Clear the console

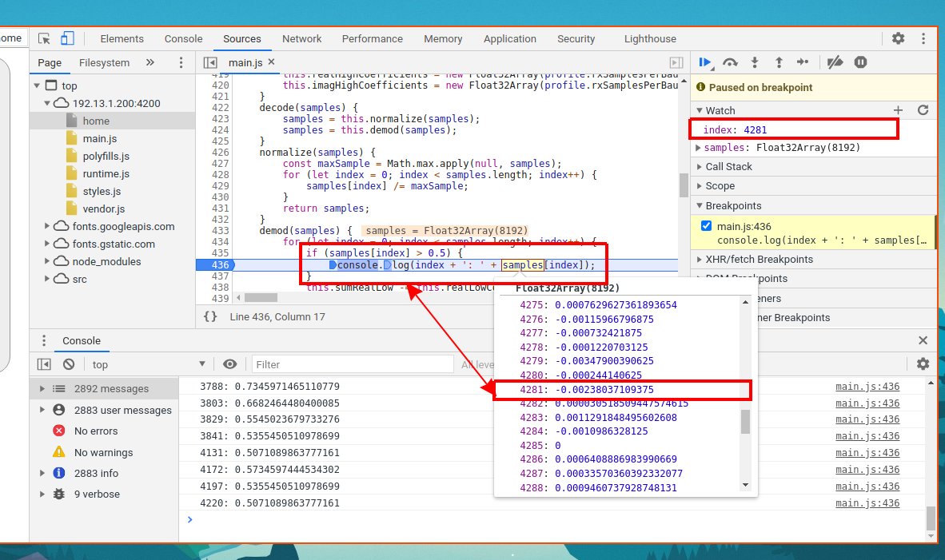pos(69,364)
